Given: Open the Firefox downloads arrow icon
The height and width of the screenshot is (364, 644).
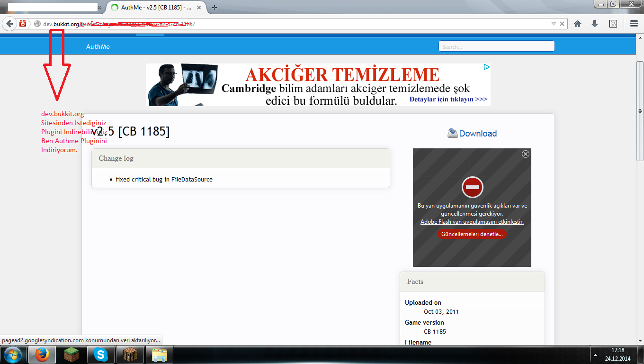Looking at the screenshot, I should point(595,24).
